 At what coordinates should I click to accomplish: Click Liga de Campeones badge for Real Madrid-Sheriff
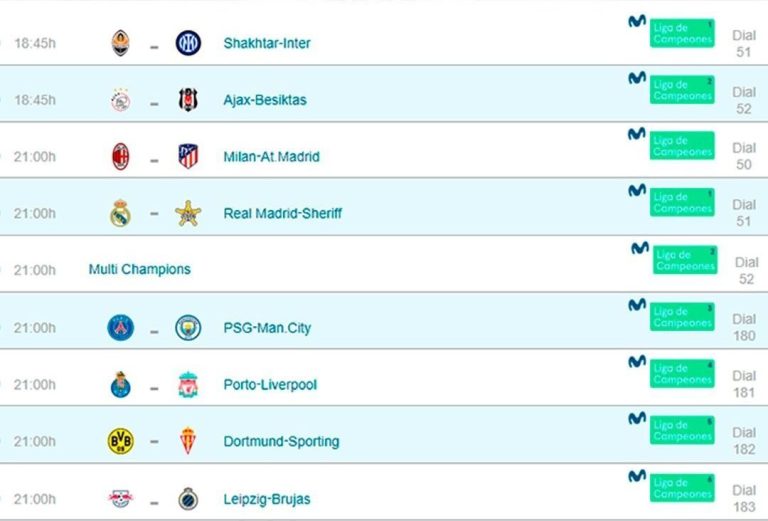[x=682, y=202]
